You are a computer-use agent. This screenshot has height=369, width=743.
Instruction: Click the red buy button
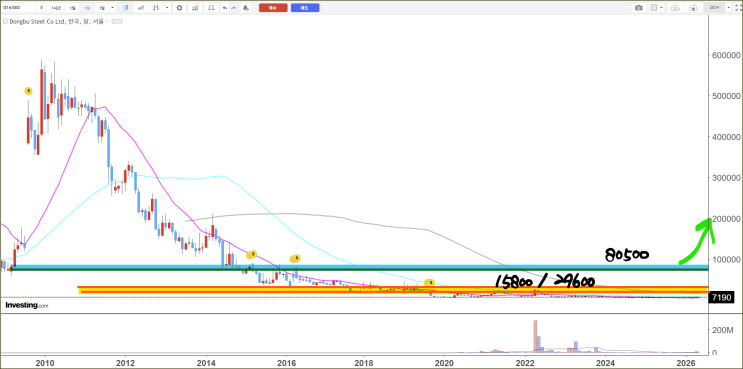[273, 8]
